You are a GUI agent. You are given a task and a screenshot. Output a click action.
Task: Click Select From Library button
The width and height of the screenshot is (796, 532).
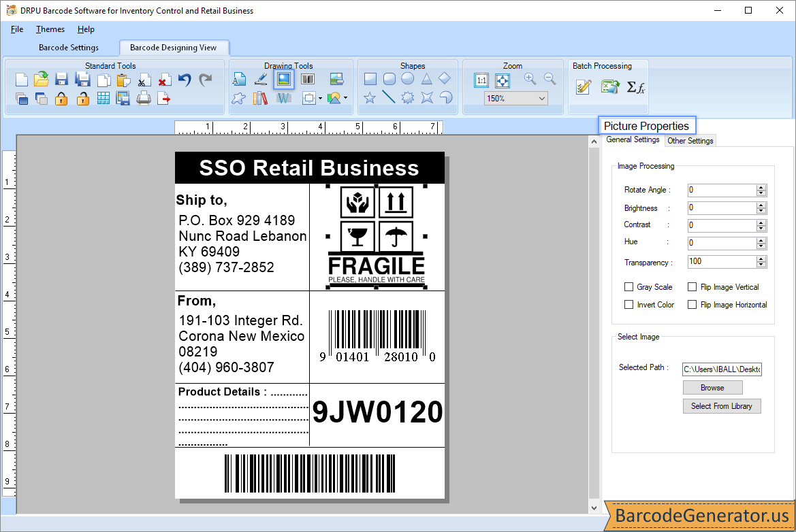pos(721,406)
